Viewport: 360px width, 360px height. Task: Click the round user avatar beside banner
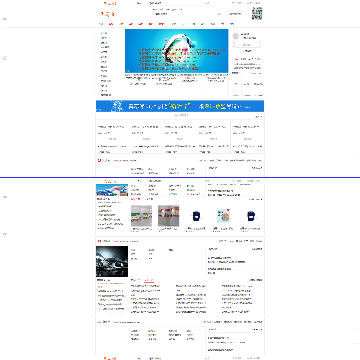click(x=236, y=36)
